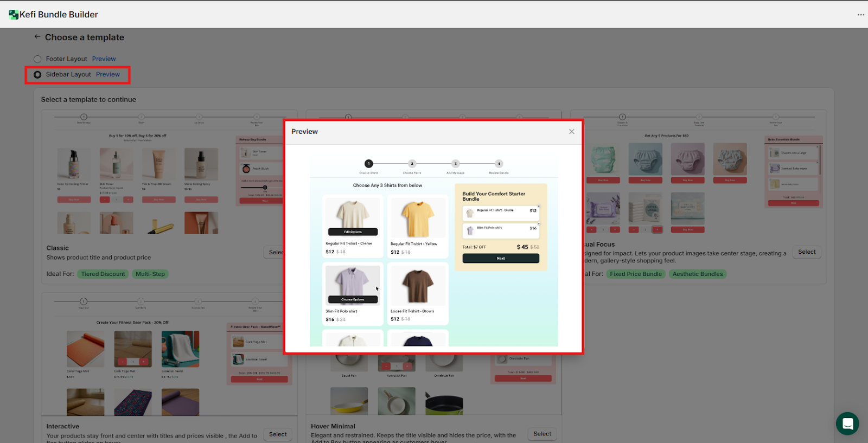Close the Preview popup with the X

[571, 132]
